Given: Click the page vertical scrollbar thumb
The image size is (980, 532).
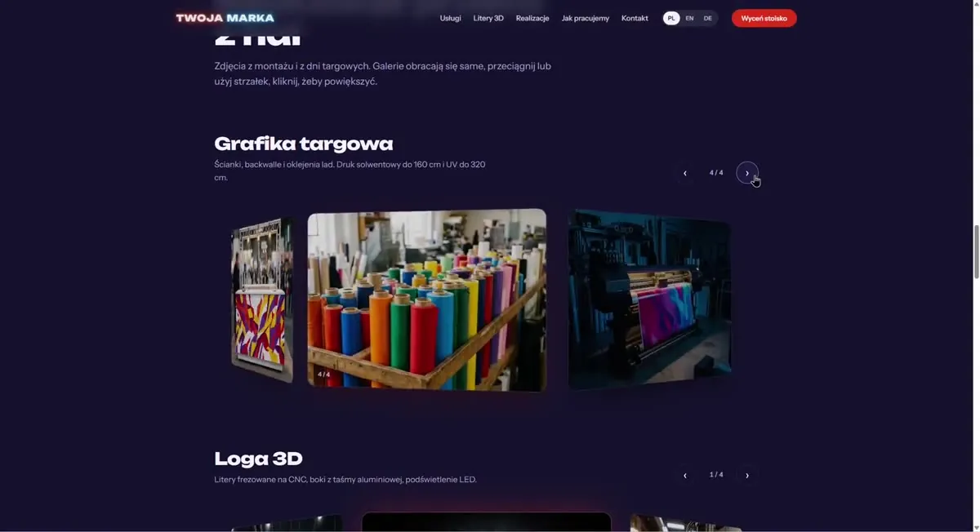Looking at the screenshot, I should pyautogui.click(x=975, y=252).
